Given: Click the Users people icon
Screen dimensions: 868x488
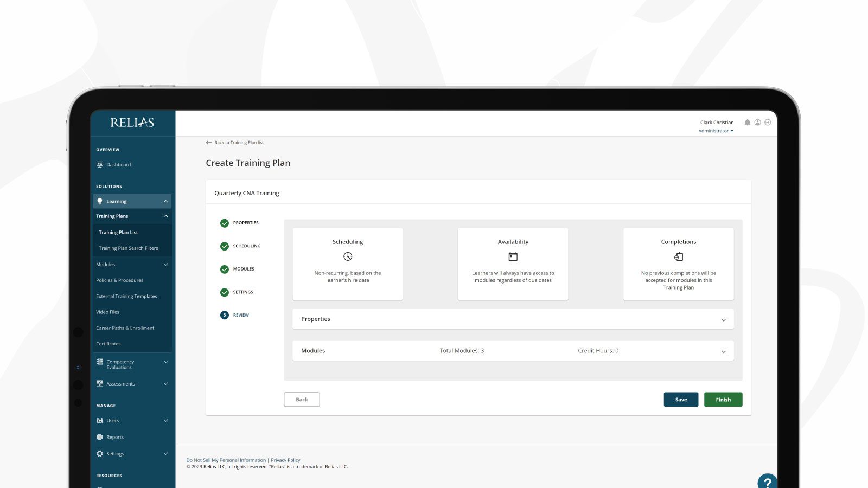Looking at the screenshot, I should pyautogui.click(x=100, y=421).
